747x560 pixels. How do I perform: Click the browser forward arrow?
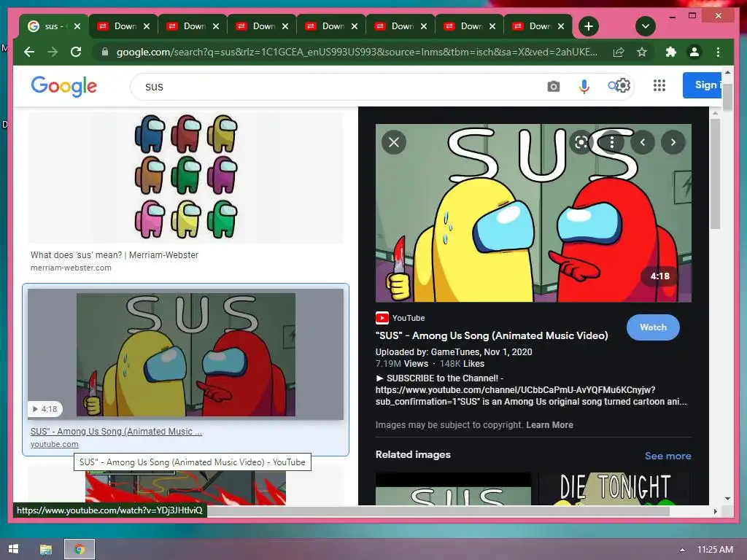click(x=53, y=52)
